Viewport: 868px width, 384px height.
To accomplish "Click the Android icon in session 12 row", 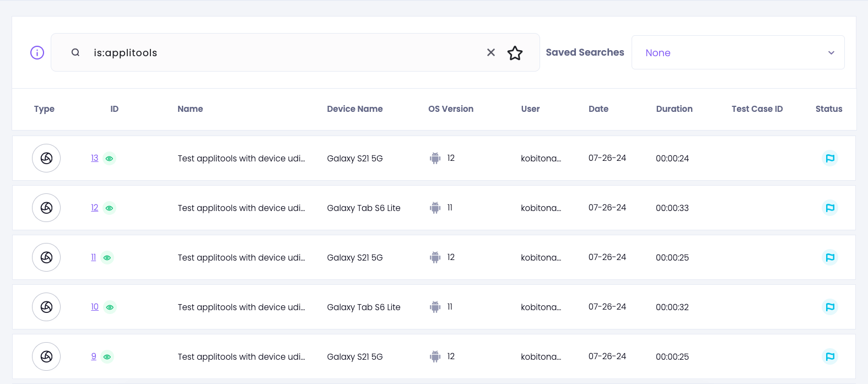I will [x=435, y=208].
